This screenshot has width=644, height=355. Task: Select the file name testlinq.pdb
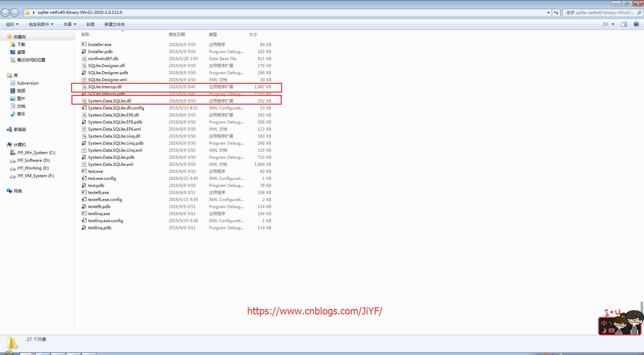[x=100, y=227]
